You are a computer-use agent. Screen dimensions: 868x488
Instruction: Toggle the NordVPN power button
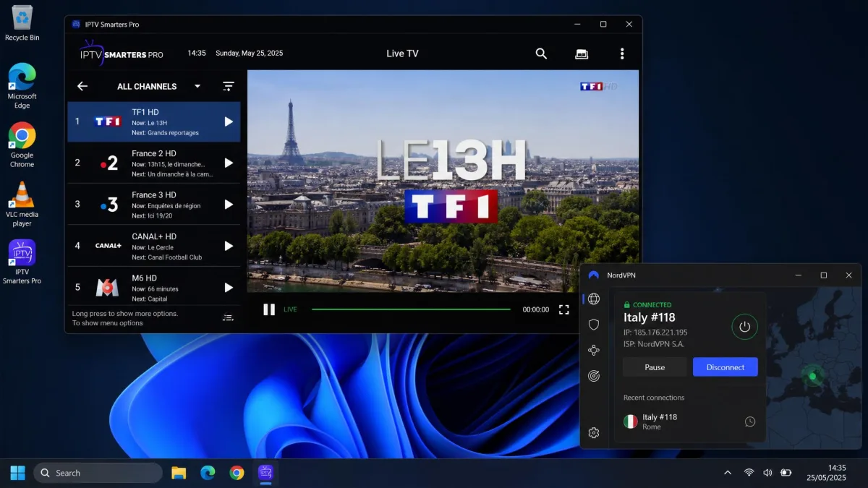[x=744, y=327]
